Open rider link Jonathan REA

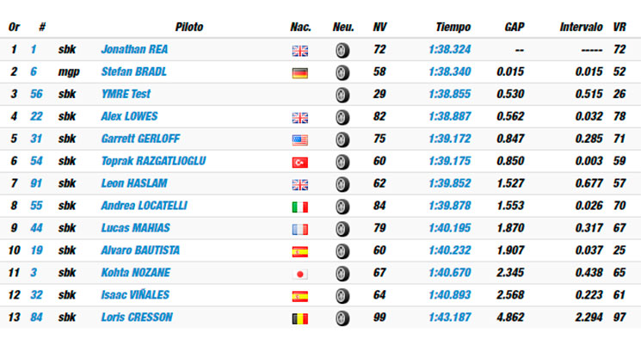point(134,50)
